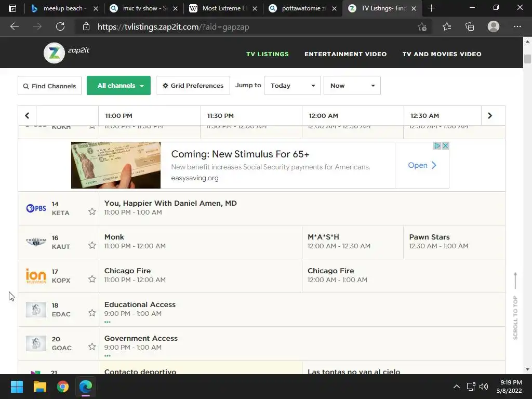Click the address bar URL
Viewport: 532px width, 399px height.
(173, 27)
